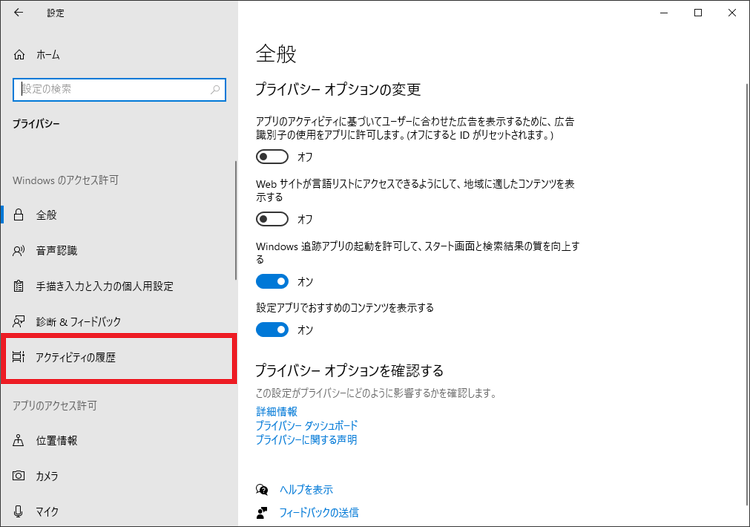This screenshot has height=527, width=750.
Task: Toggle the advertising ID switch
Action: [272, 157]
